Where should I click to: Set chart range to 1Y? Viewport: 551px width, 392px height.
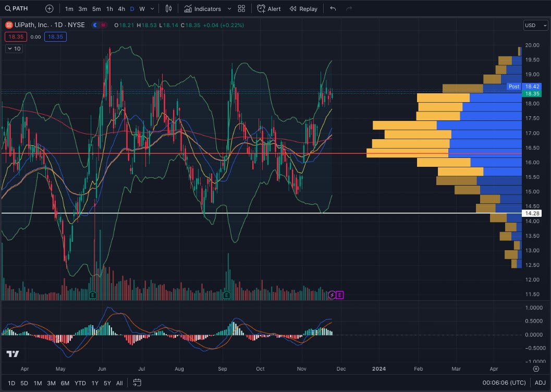coord(95,383)
